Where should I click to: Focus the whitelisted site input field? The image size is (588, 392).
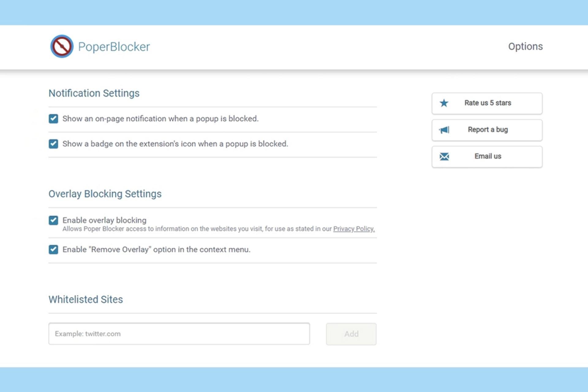[x=179, y=334]
